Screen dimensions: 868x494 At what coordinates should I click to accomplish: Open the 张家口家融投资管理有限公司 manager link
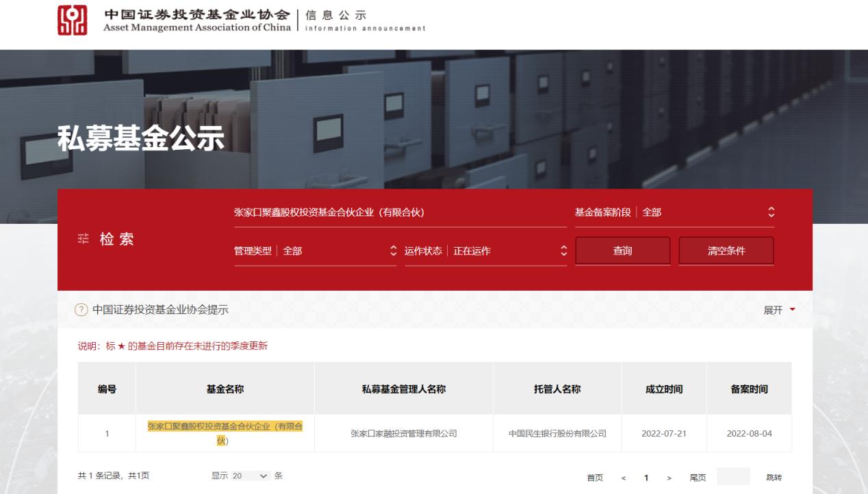(403, 433)
